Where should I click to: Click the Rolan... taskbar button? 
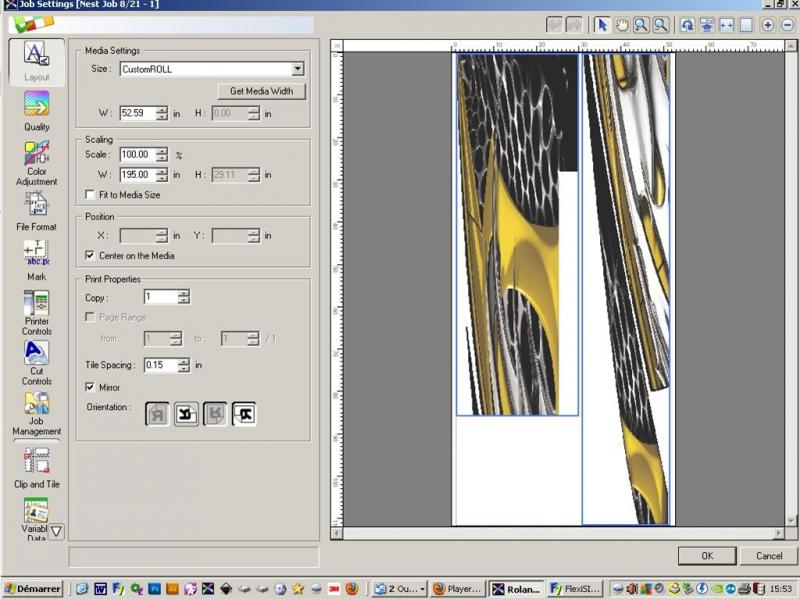[517, 589]
